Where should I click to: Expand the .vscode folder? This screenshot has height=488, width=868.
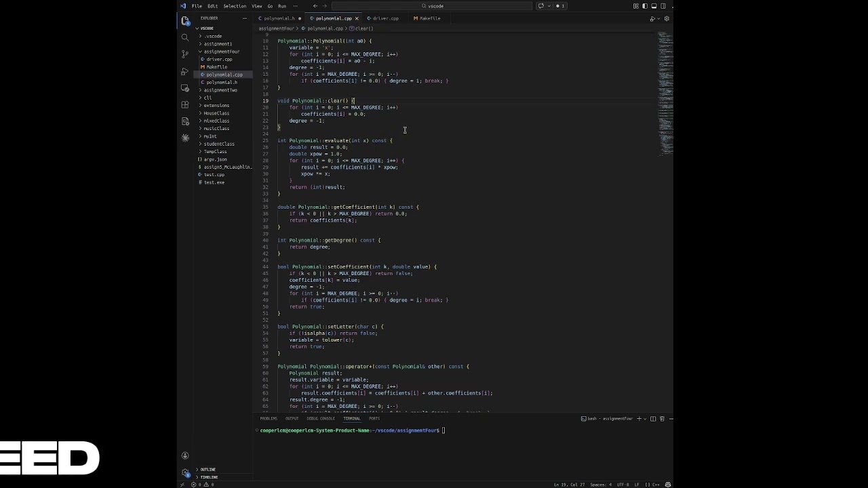(213, 36)
